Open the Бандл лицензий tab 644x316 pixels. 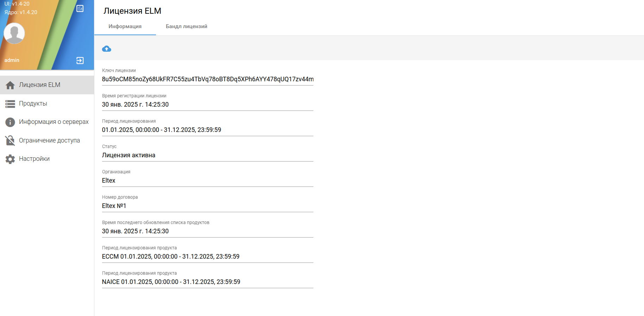(x=187, y=26)
